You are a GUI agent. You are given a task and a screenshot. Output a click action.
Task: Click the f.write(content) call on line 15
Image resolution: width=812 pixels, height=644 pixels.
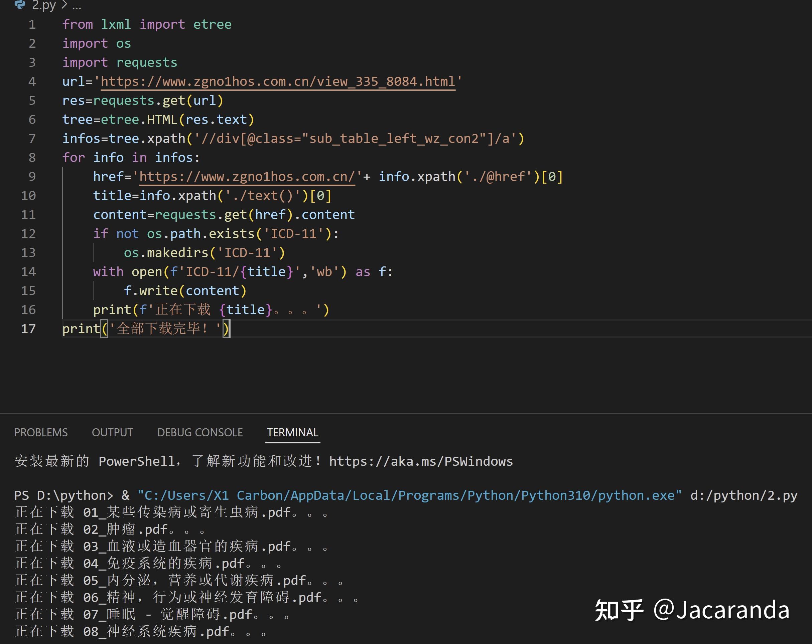[x=184, y=290]
